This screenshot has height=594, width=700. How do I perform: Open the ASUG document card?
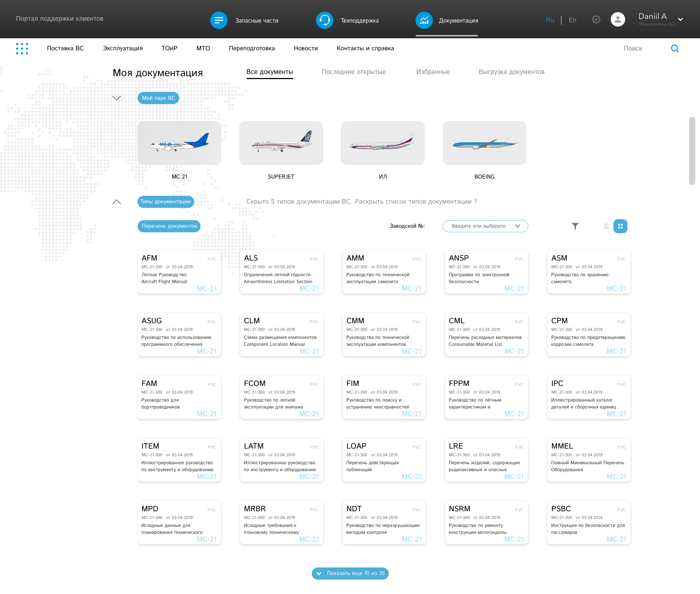point(179,335)
